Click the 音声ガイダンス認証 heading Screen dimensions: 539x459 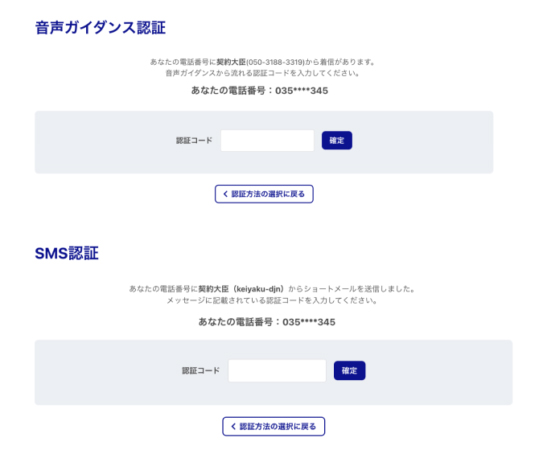click(100, 28)
